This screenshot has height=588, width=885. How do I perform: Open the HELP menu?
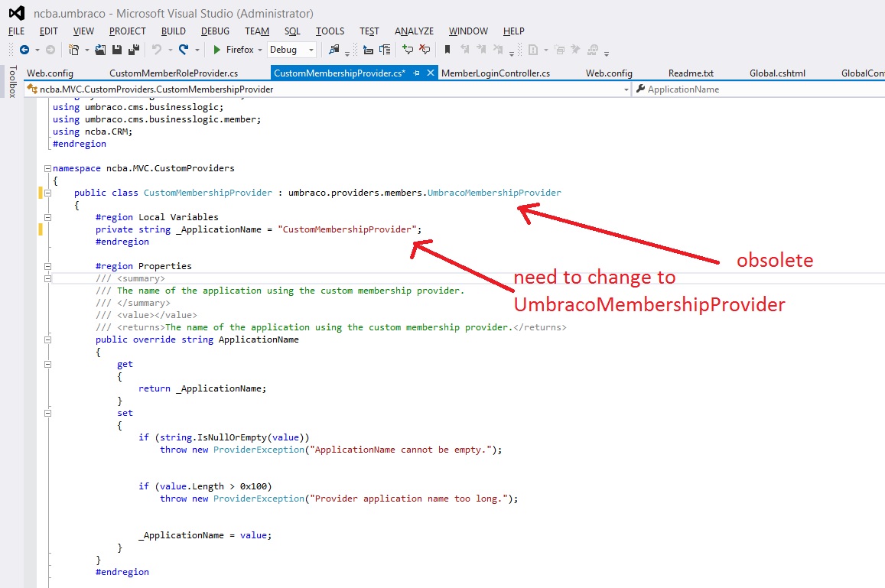[x=513, y=31]
